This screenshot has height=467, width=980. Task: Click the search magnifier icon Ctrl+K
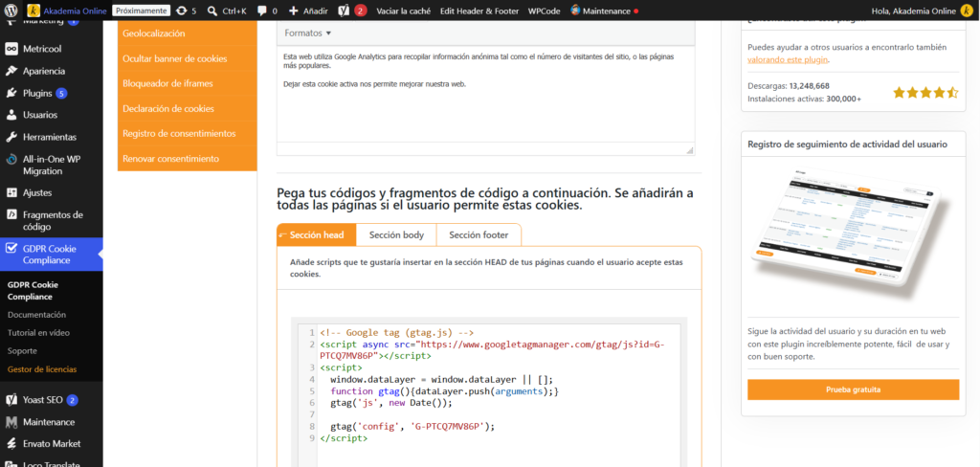click(212, 11)
